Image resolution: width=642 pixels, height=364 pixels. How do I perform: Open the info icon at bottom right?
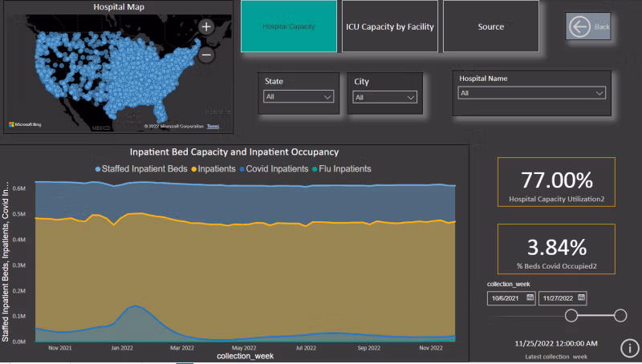tap(630, 348)
